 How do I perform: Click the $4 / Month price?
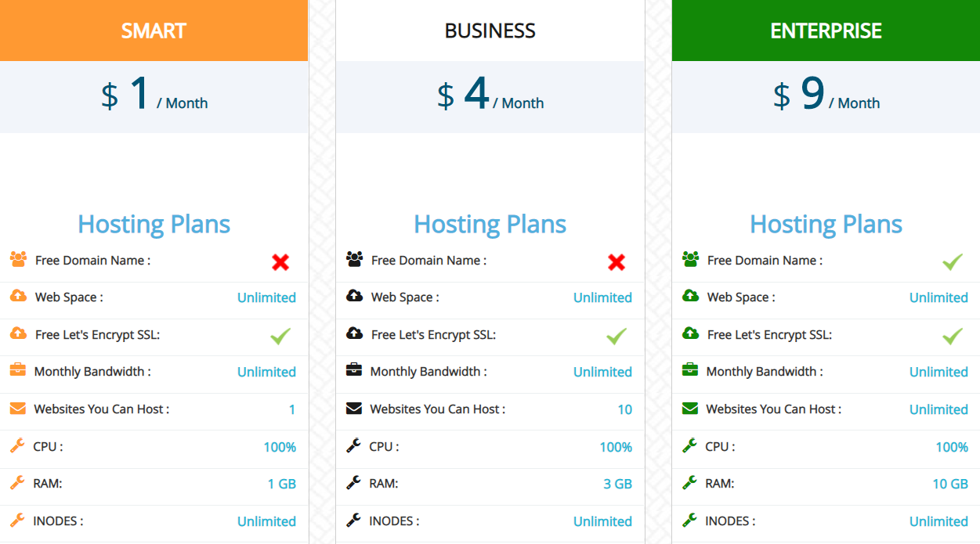(x=490, y=96)
